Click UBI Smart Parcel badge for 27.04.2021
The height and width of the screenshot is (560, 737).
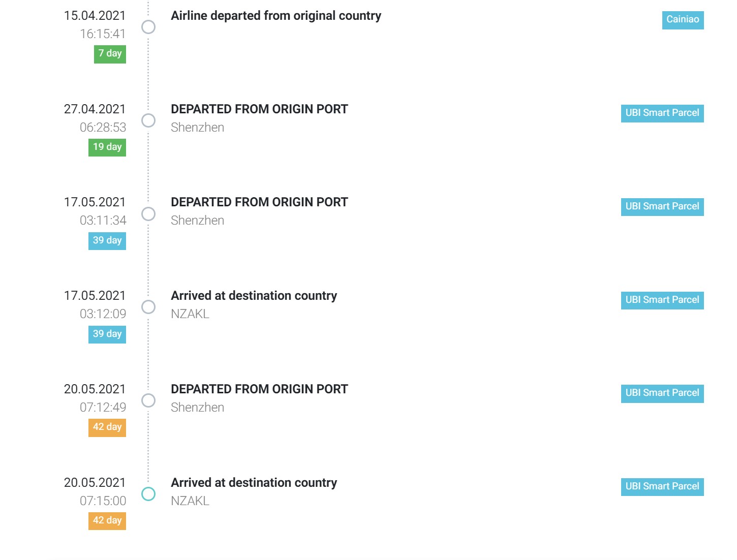662,113
